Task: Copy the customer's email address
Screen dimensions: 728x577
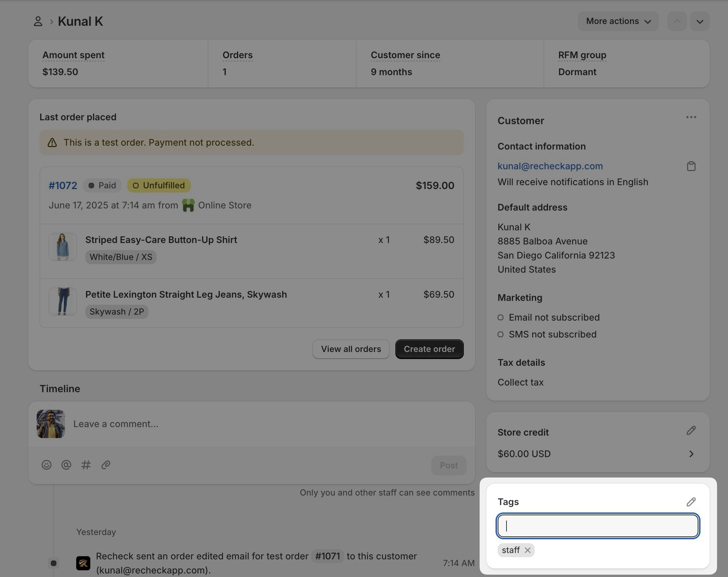Action: point(691,166)
